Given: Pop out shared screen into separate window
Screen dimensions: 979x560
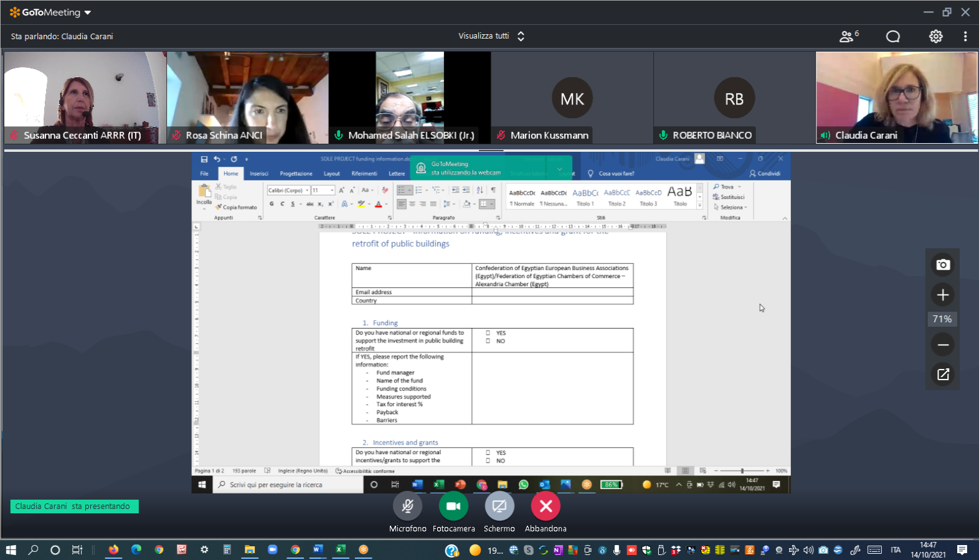Looking at the screenshot, I should (x=943, y=375).
